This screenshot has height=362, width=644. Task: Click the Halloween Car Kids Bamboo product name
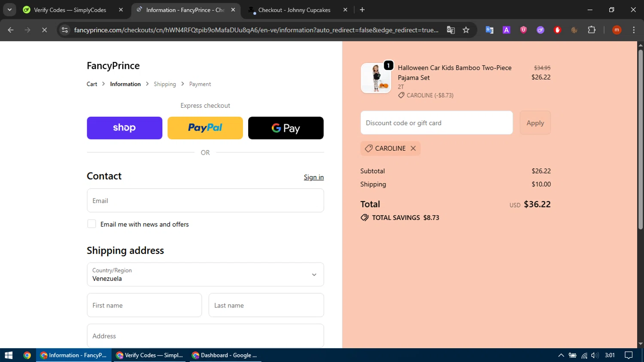click(x=455, y=73)
